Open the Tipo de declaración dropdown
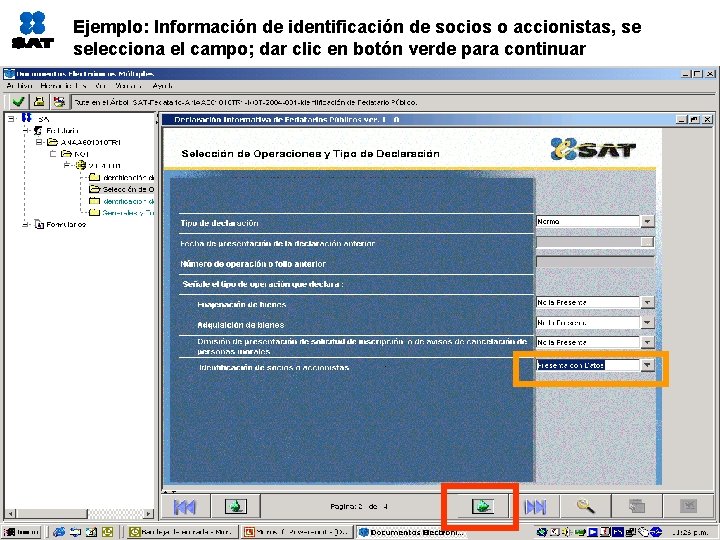Viewport: 720px width, 540px height. coord(647,222)
